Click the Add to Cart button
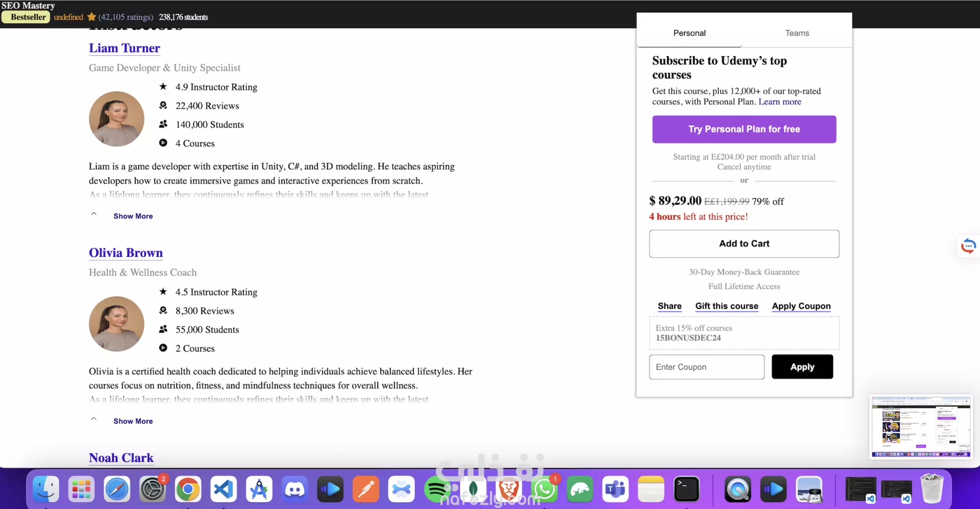Screen dimensions: 980x509 coord(744,244)
